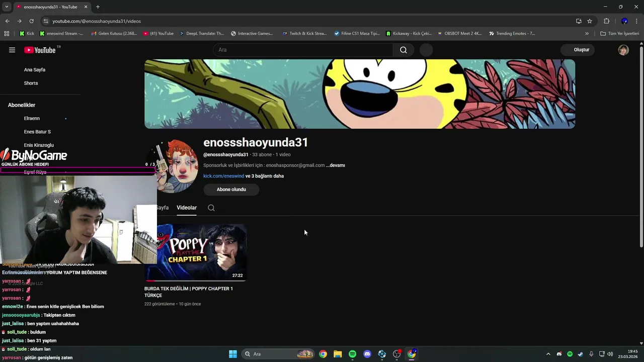Open the kick.com/eneswind link
Viewport: 644px width, 362px height.
[223, 176]
